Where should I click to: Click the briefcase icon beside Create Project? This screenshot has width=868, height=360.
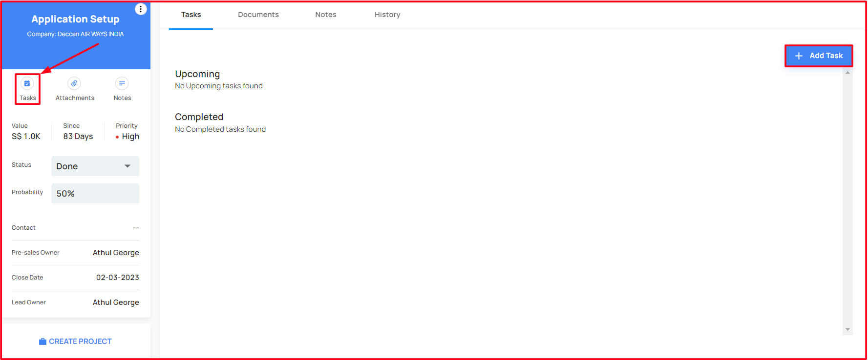[x=42, y=341]
